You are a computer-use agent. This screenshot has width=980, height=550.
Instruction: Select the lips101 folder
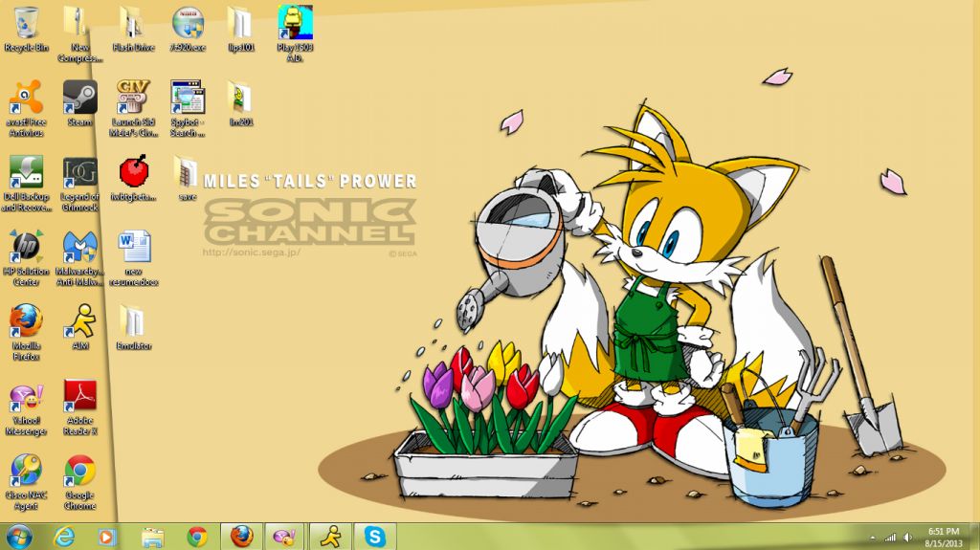tap(240, 30)
